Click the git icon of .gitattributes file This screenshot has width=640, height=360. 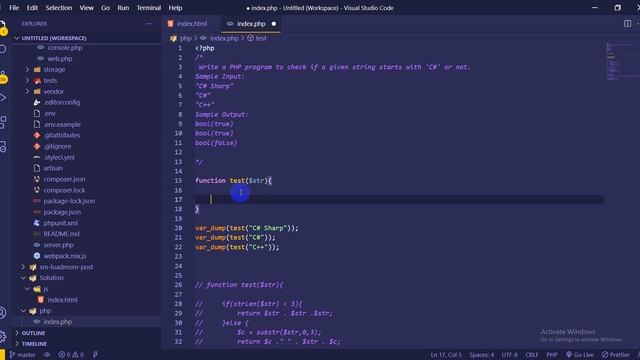(37, 135)
